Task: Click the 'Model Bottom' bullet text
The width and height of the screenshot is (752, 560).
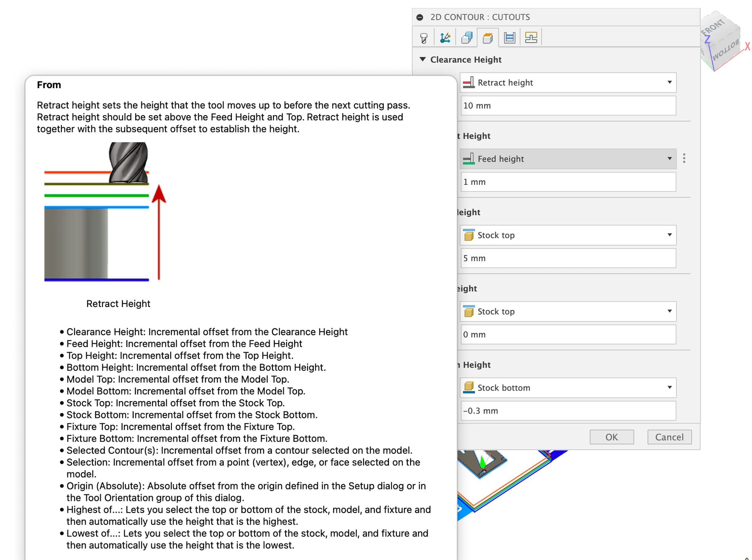Action: click(186, 391)
